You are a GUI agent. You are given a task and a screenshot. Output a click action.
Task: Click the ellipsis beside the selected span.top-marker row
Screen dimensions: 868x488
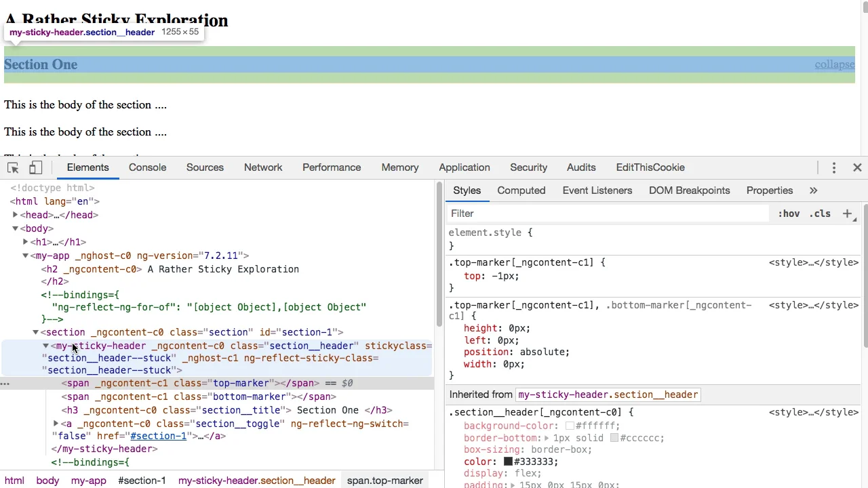click(5, 384)
